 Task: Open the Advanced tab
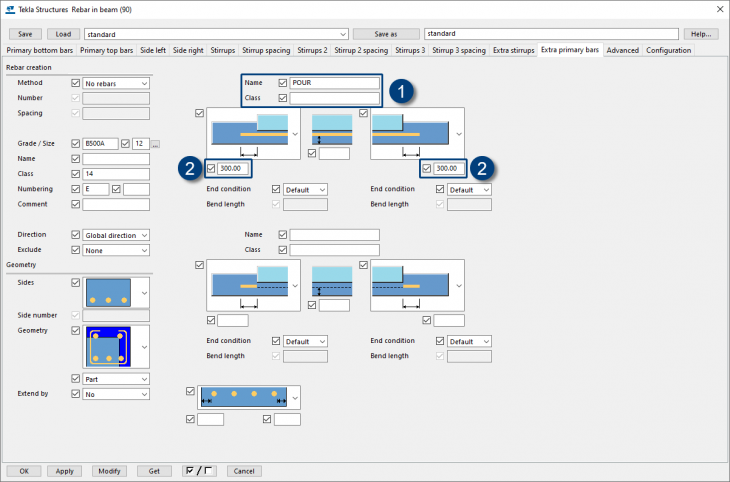tap(622, 50)
